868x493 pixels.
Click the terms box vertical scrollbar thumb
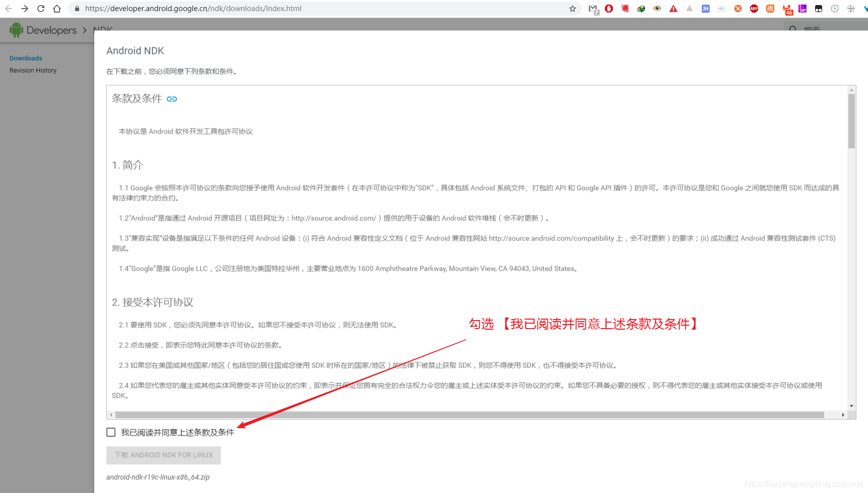(852, 121)
